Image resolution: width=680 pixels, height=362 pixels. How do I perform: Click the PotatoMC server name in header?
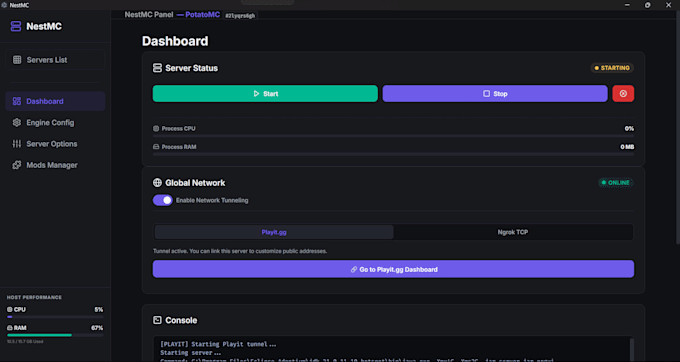[x=203, y=15]
